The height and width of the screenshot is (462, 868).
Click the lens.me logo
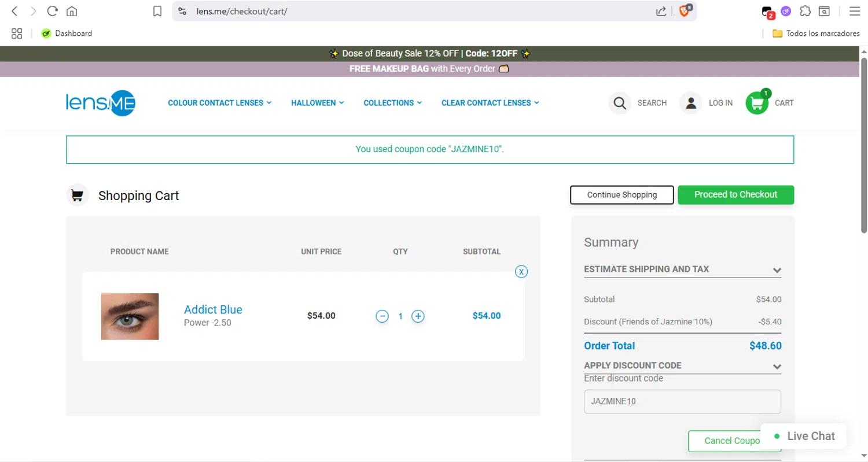[x=101, y=103]
